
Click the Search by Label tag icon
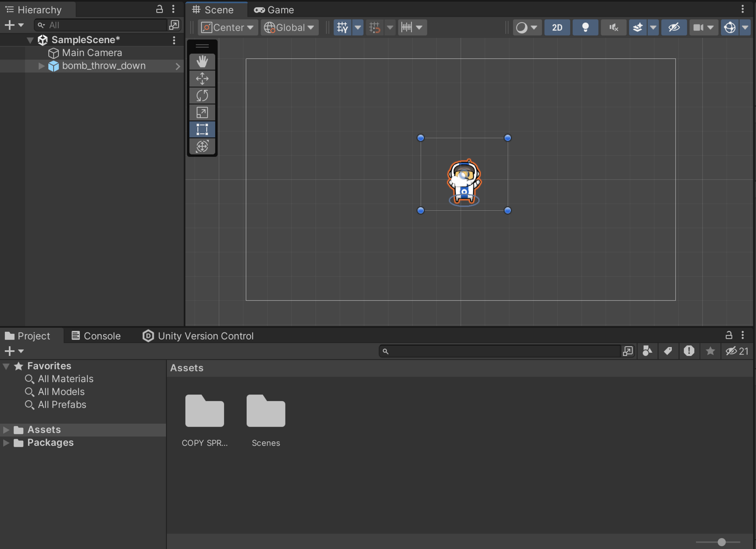[668, 351]
